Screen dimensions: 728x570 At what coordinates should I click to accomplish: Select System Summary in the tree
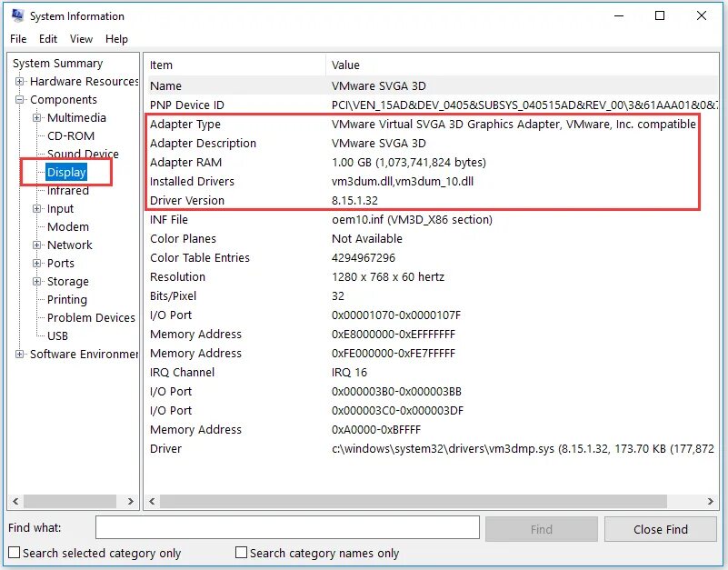coord(57,63)
